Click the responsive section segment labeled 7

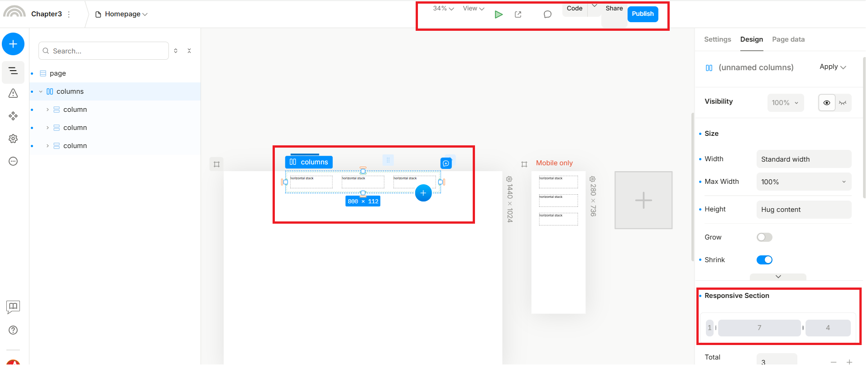[759, 328]
